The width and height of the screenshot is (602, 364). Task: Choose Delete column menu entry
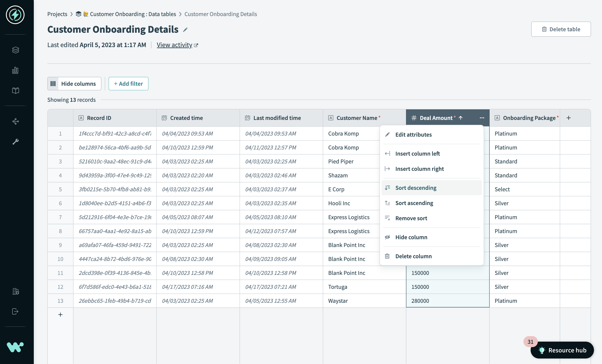click(413, 256)
